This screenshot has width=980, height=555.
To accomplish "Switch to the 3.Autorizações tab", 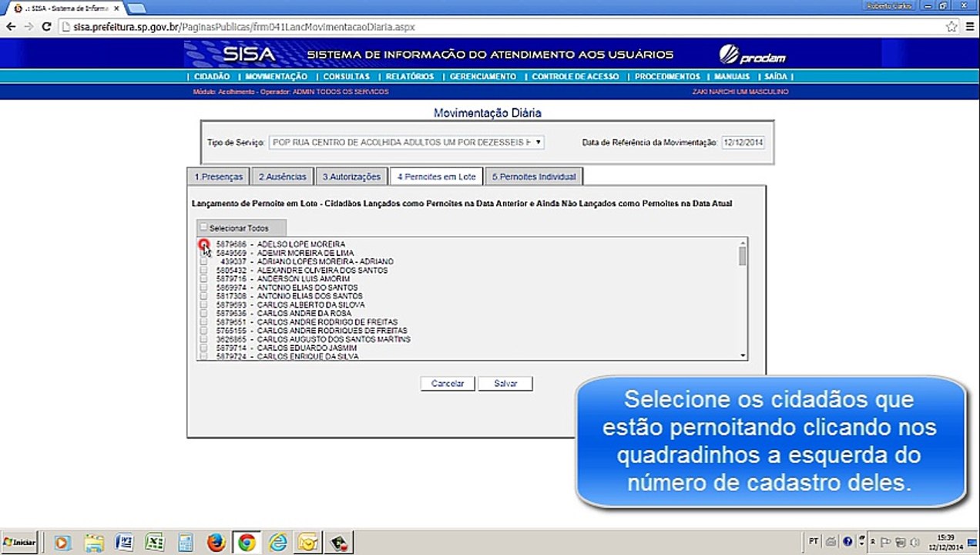I will click(x=351, y=177).
